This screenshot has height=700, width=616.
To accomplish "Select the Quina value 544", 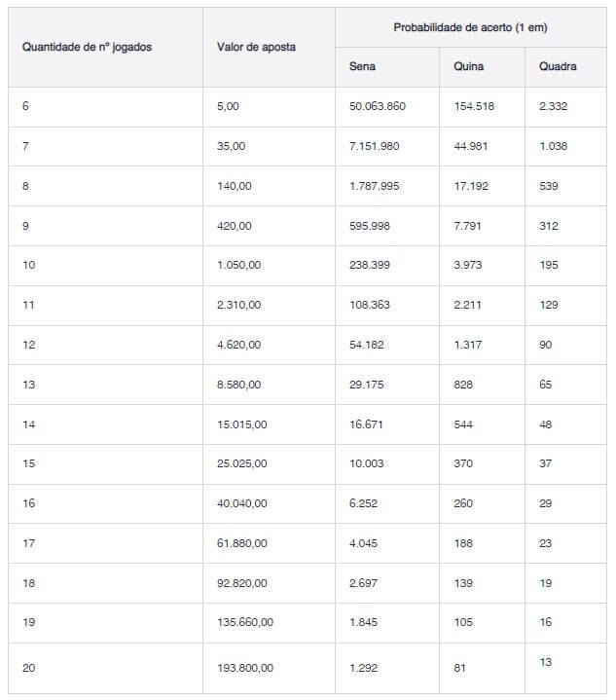I will pyautogui.click(x=463, y=424).
